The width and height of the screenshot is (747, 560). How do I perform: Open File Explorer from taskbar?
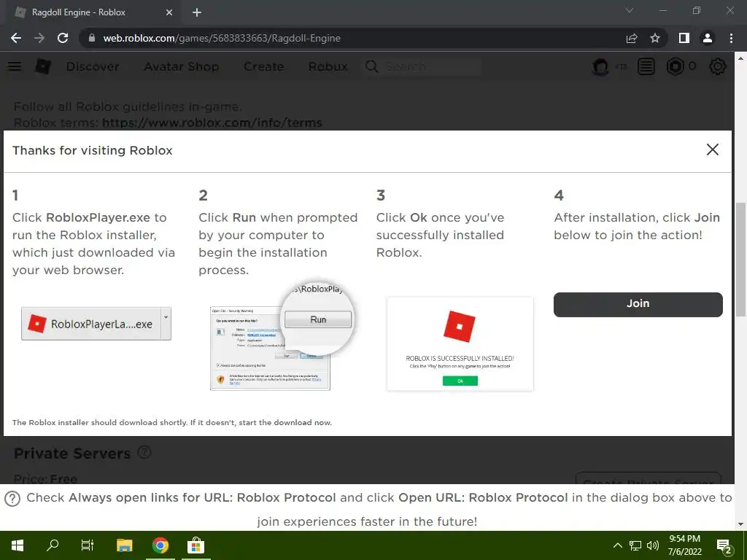124,545
